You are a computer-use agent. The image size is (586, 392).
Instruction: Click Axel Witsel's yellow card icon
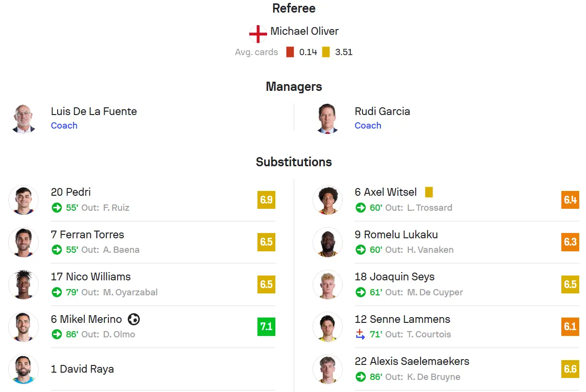[429, 192]
